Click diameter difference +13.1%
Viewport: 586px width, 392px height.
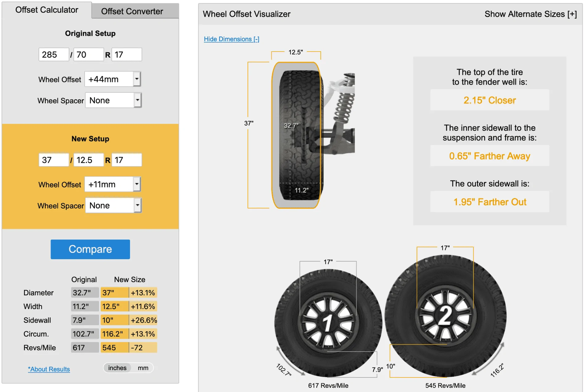(143, 292)
